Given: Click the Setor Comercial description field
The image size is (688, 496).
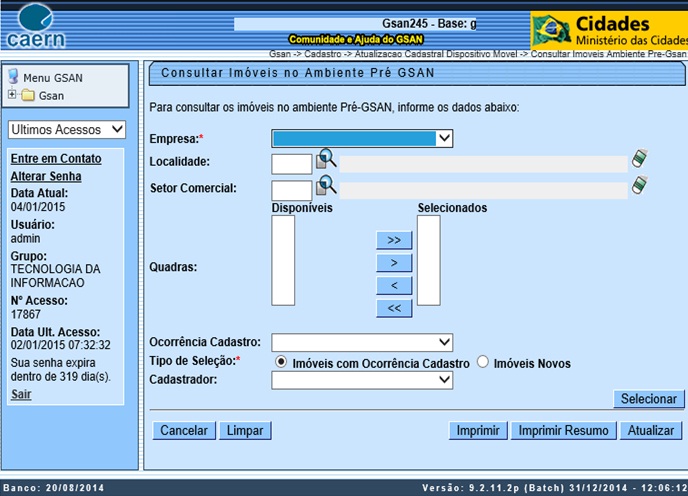Looking at the screenshot, I should pos(484,190).
